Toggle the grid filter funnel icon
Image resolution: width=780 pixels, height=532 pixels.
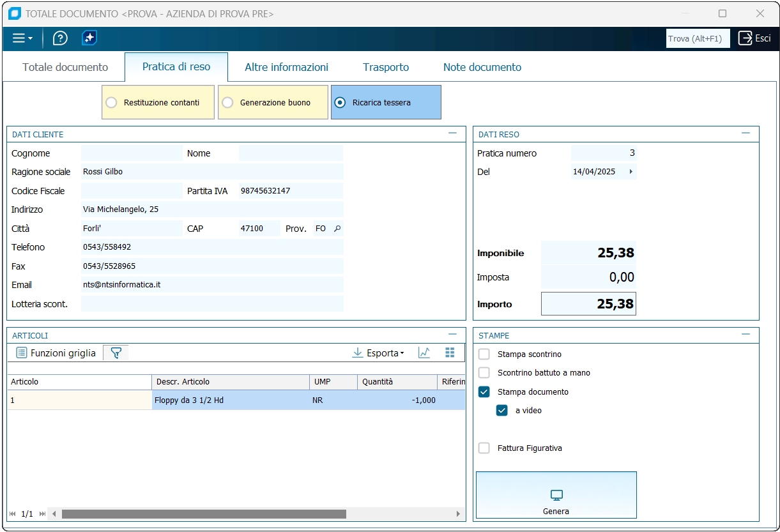point(116,353)
